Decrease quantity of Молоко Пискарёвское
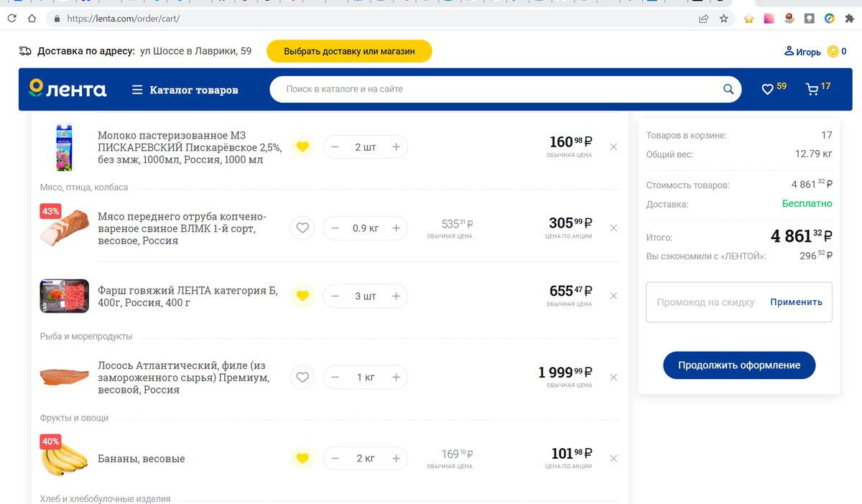Screen dimensions: 862x504 335,147
